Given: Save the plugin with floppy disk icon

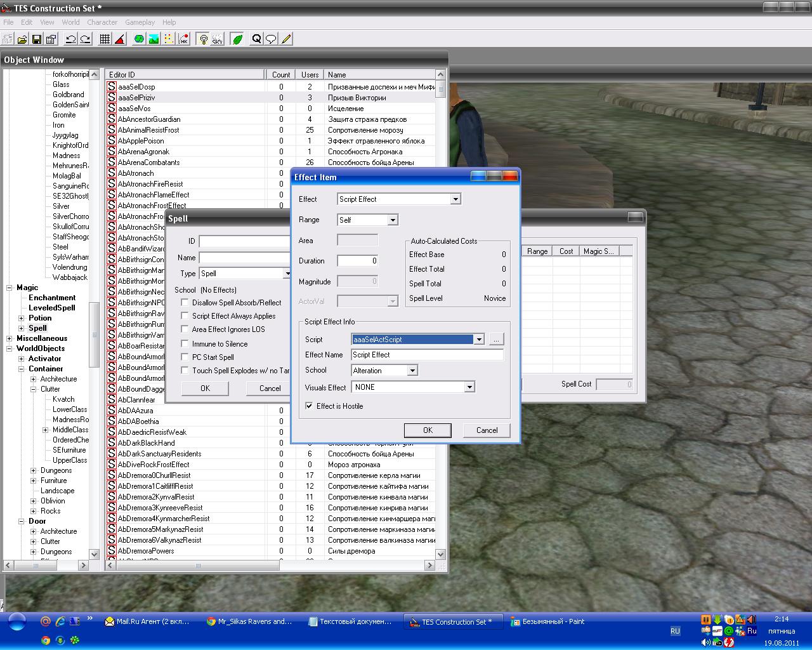Looking at the screenshot, I should (37, 39).
